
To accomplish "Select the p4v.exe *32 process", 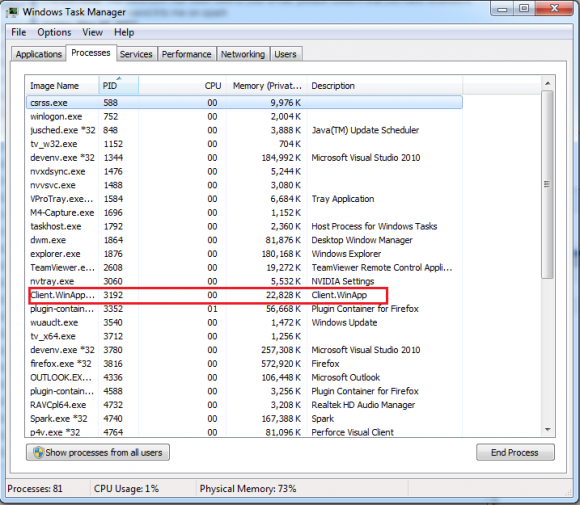I will coord(244,432).
